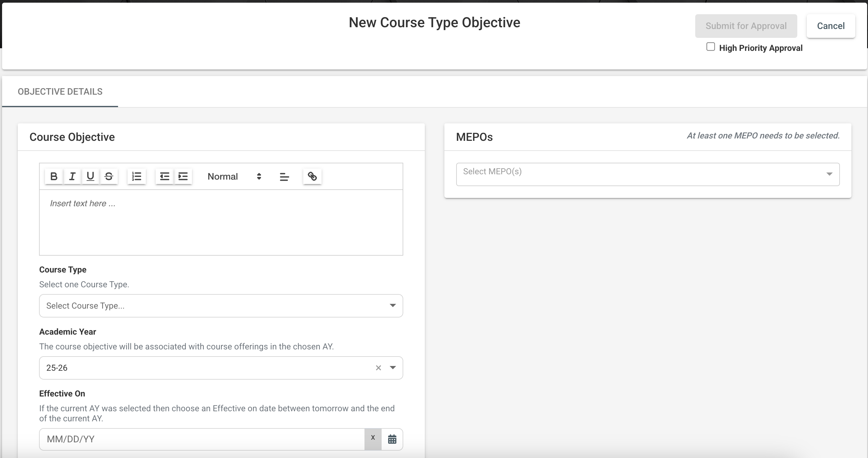The image size is (868, 458).
Task: Open the Normal heading style dropdown
Action: point(235,176)
